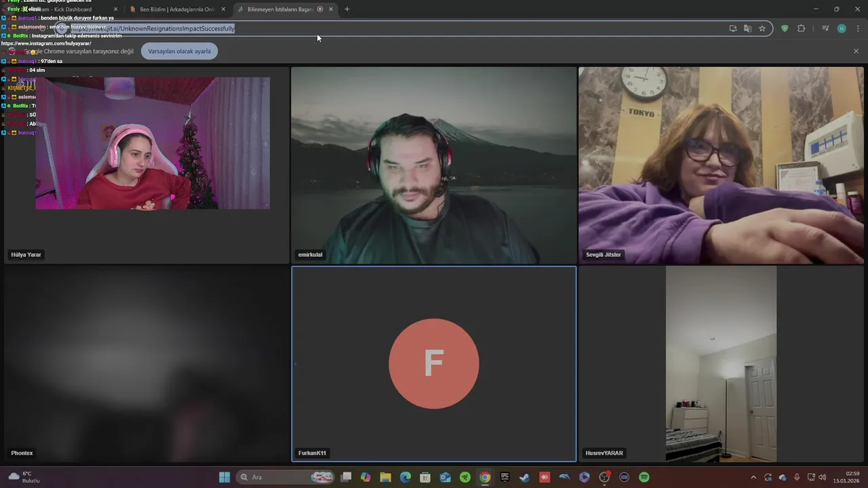Close the Ben Bildim tab
Image resolution: width=868 pixels, height=488 pixels.
tap(223, 9)
